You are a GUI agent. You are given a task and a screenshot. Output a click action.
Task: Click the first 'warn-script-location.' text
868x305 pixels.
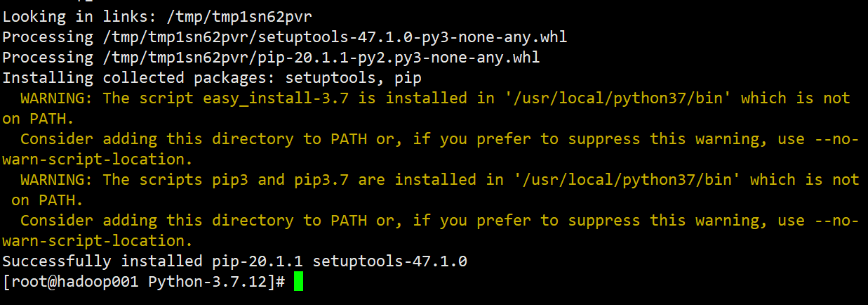click(98, 159)
